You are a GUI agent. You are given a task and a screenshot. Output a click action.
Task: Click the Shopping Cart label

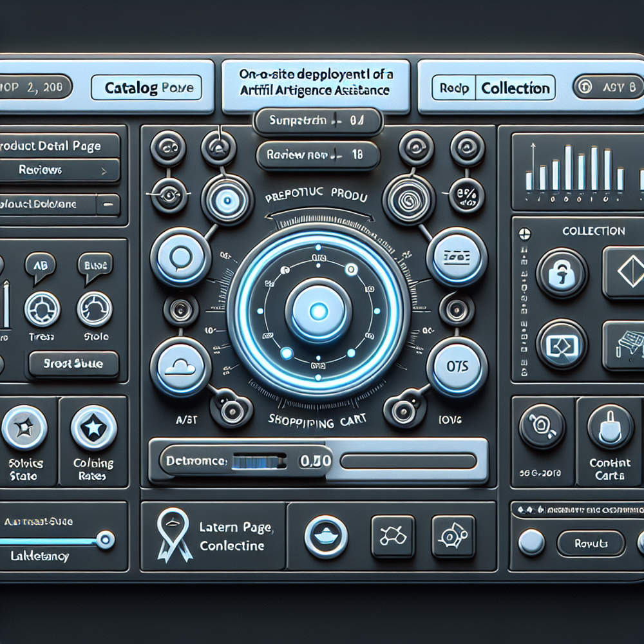coord(317,421)
